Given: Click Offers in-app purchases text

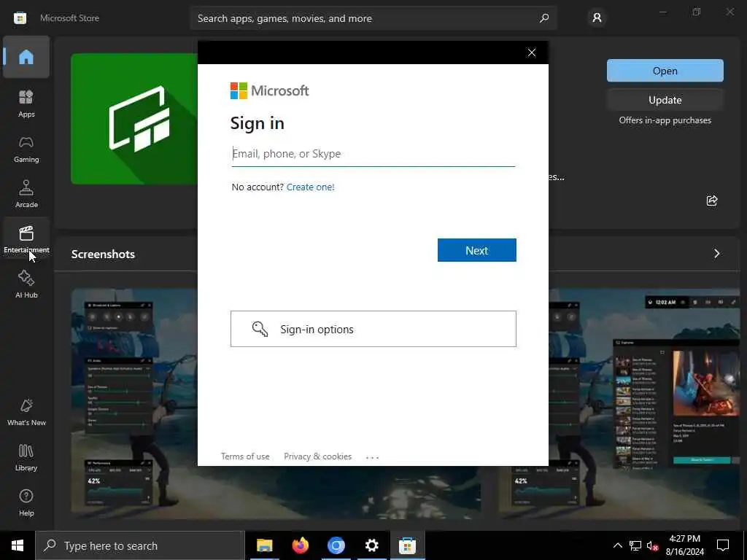Looking at the screenshot, I should 665,120.
